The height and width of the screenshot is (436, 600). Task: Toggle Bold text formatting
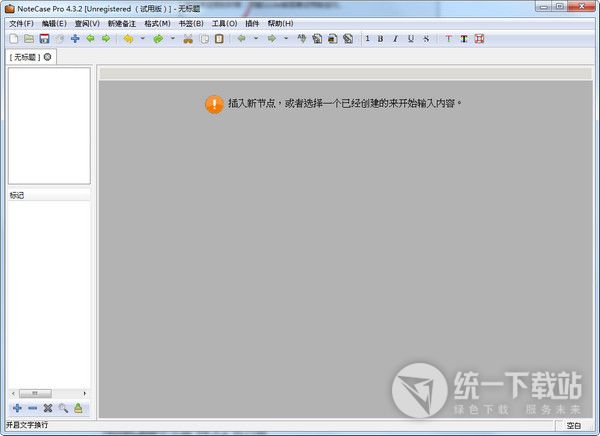(x=380, y=39)
